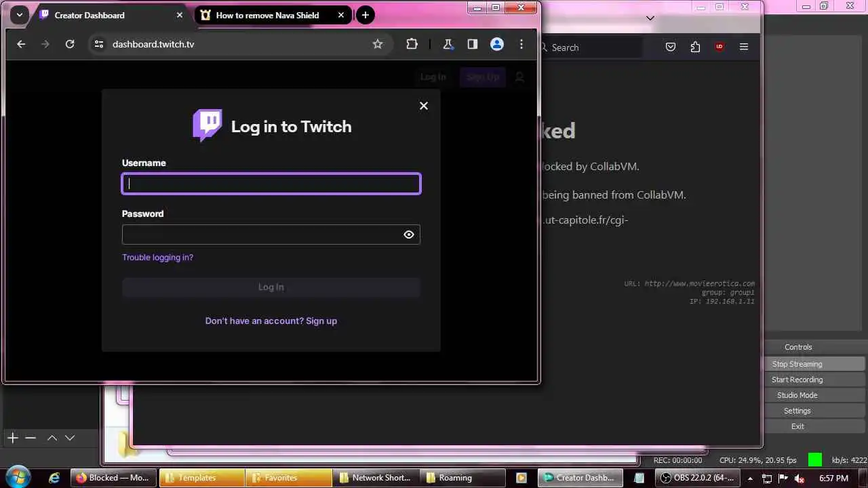Click the address bar URL dashboard.twitch.tv
The height and width of the screenshot is (488, 868).
point(153,44)
